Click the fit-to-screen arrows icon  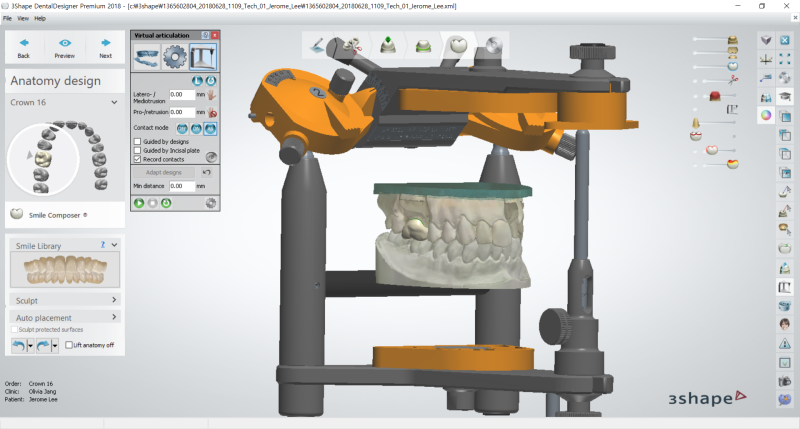(x=785, y=59)
